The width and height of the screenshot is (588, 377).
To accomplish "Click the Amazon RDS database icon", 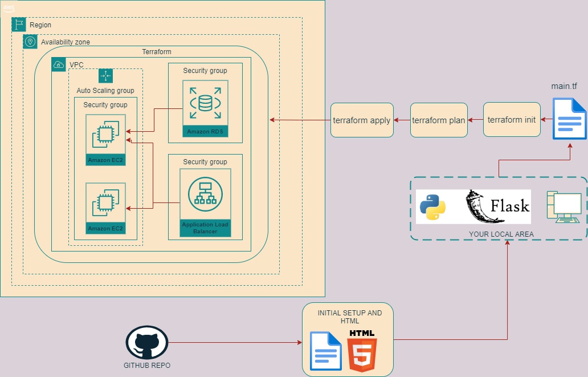I will (205, 108).
